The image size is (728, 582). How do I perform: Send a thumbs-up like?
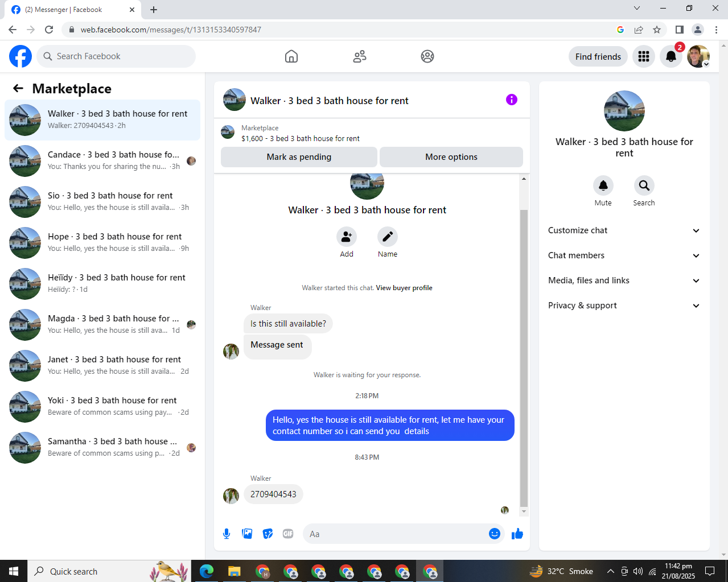point(517,534)
